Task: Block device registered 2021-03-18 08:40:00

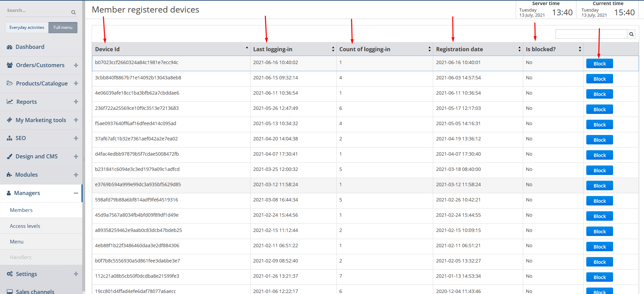Action: [599, 171]
